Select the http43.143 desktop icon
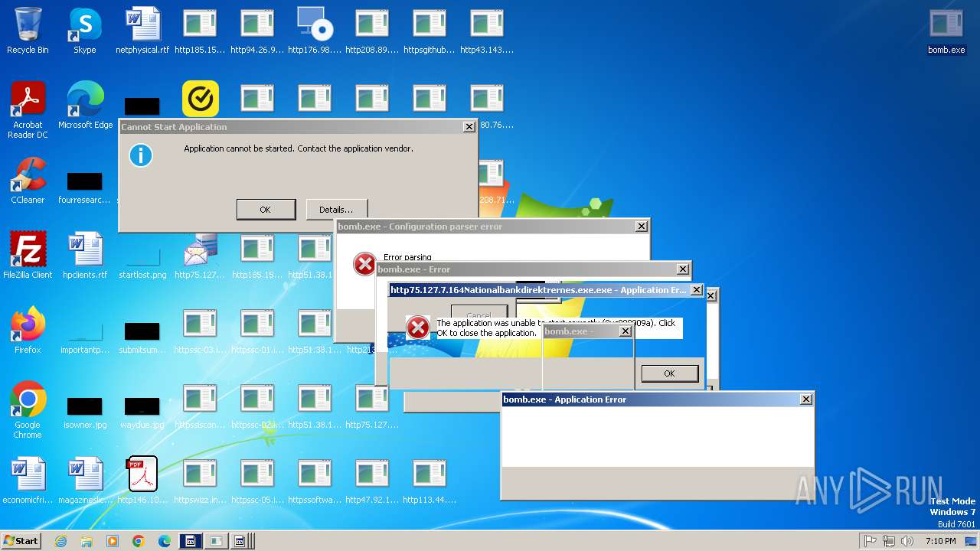 [x=487, y=31]
